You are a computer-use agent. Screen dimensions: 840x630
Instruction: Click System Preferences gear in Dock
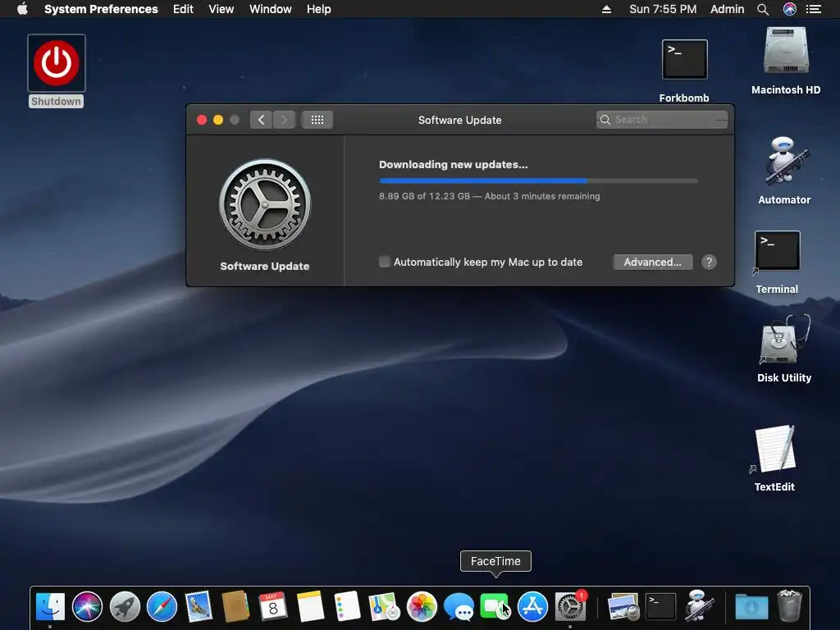[570, 606]
